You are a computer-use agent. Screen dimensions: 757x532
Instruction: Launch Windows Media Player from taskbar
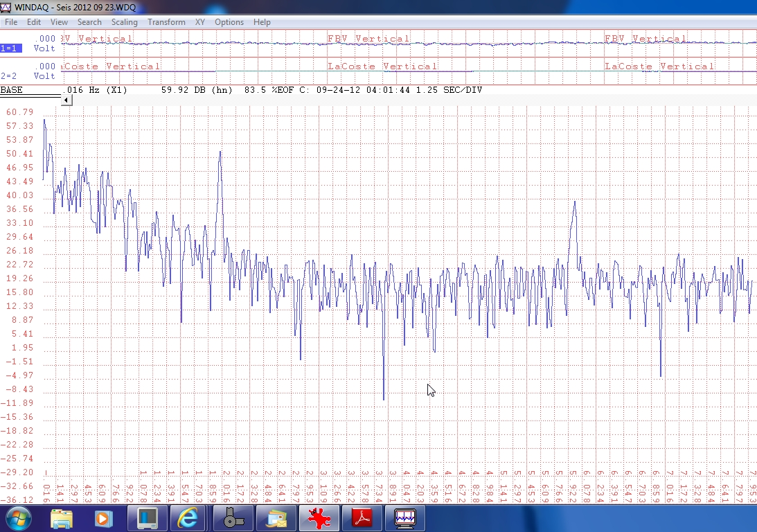tap(103, 519)
